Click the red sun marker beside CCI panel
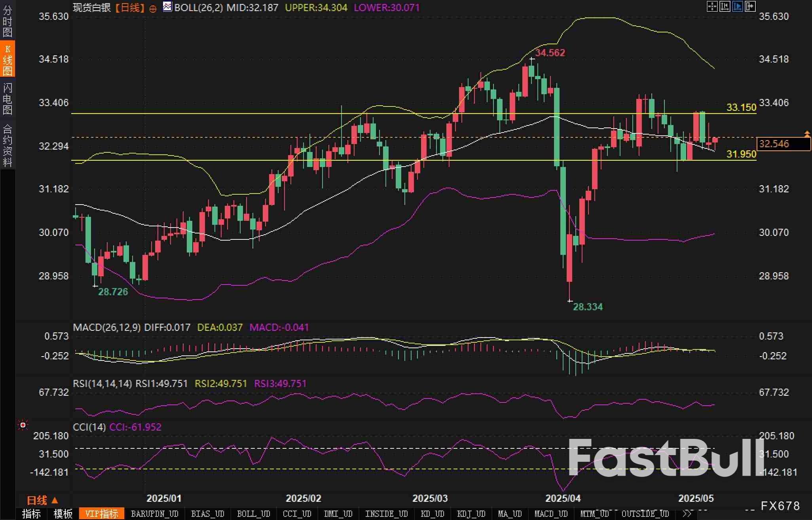Image resolution: width=812 pixels, height=520 pixels. (x=23, y=425)
